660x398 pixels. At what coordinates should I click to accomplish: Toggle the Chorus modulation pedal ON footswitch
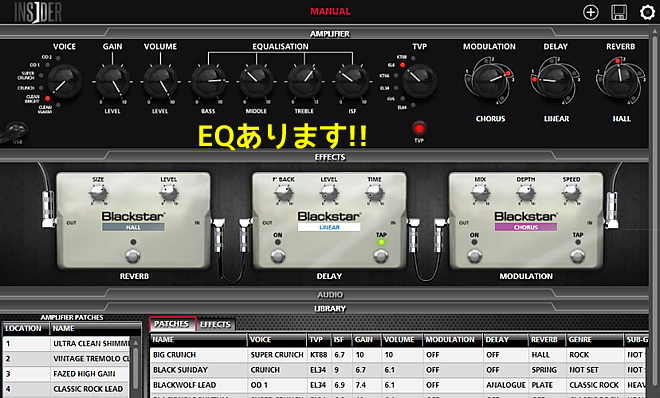coord(474,255)
